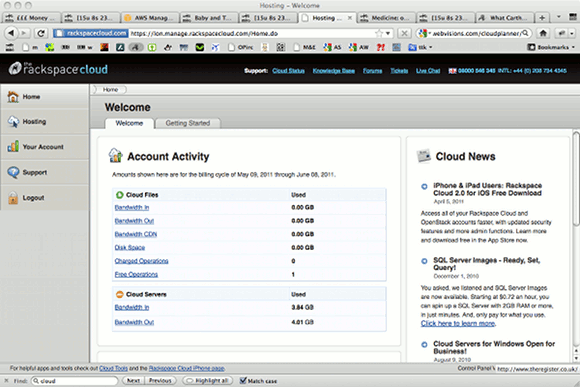Open the ttk bookmarks folder dropdown

(x=420, y=47)
